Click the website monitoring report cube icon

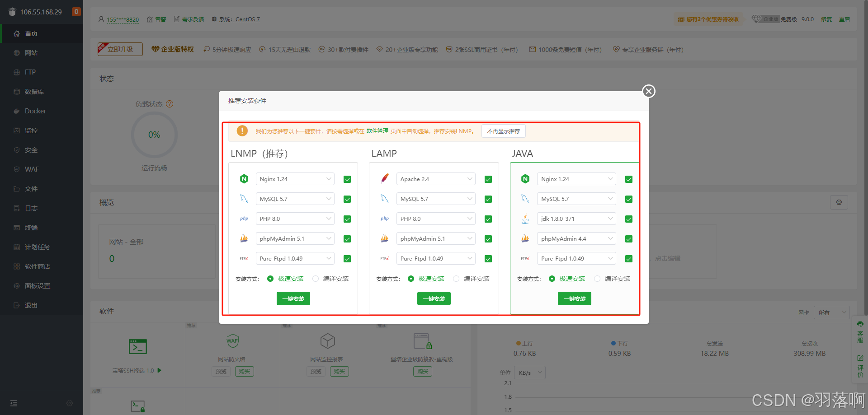pyautogui.click(x=327, y=341)
